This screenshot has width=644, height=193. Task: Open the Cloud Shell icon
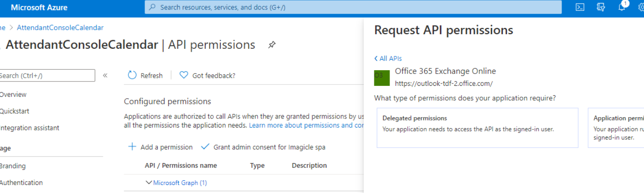point(580,7)
